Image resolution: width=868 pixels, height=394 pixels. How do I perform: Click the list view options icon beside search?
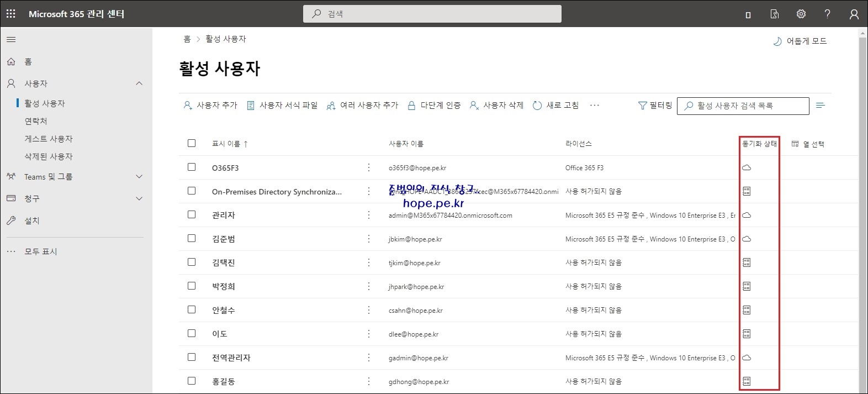[x=821, y=106]
